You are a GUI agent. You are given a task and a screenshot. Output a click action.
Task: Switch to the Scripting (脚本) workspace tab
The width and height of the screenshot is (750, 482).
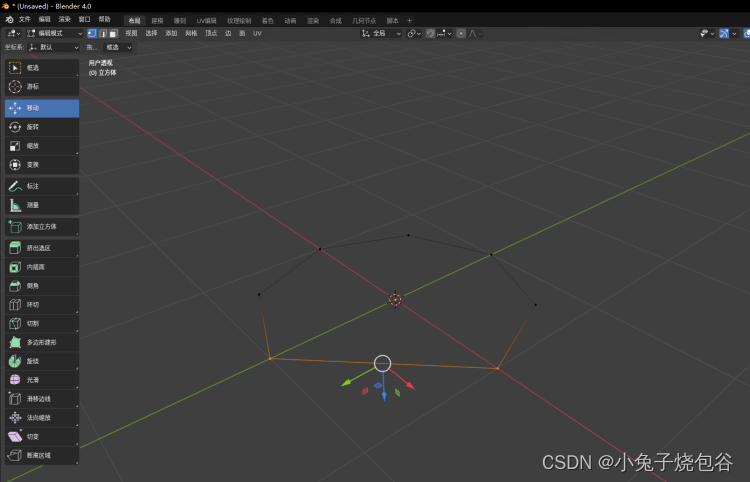tap(393, 21)
